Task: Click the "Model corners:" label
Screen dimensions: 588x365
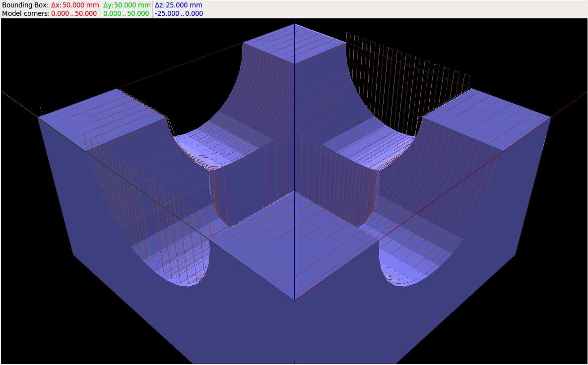Action: point(25,13)
